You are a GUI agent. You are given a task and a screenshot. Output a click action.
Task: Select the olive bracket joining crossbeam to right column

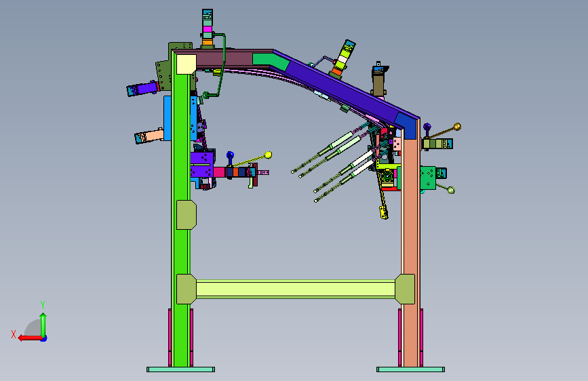pyautogui.click(x=405, y=289)
